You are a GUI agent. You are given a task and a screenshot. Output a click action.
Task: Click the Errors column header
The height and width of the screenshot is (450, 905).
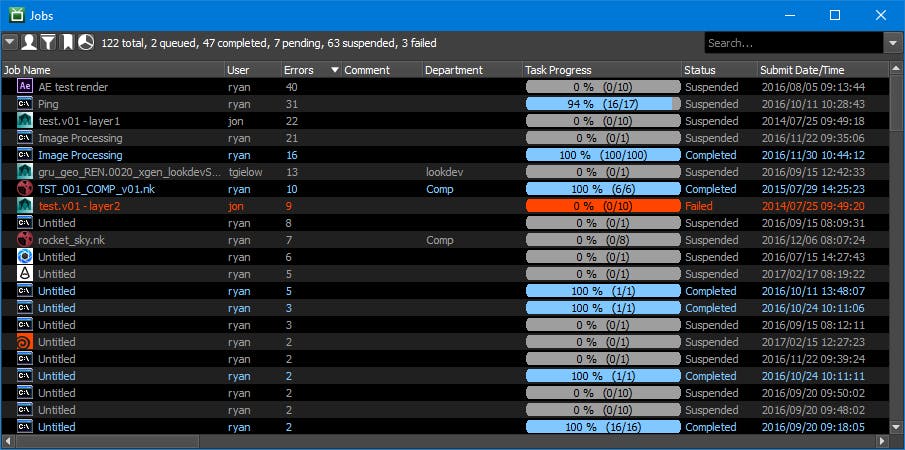(x=312, y=70)
